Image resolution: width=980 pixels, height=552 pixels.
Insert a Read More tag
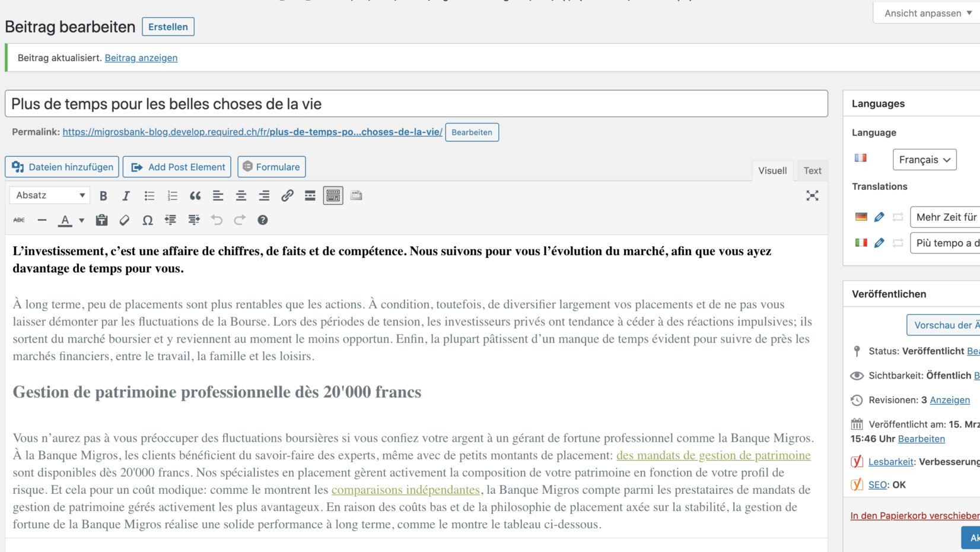310,195
